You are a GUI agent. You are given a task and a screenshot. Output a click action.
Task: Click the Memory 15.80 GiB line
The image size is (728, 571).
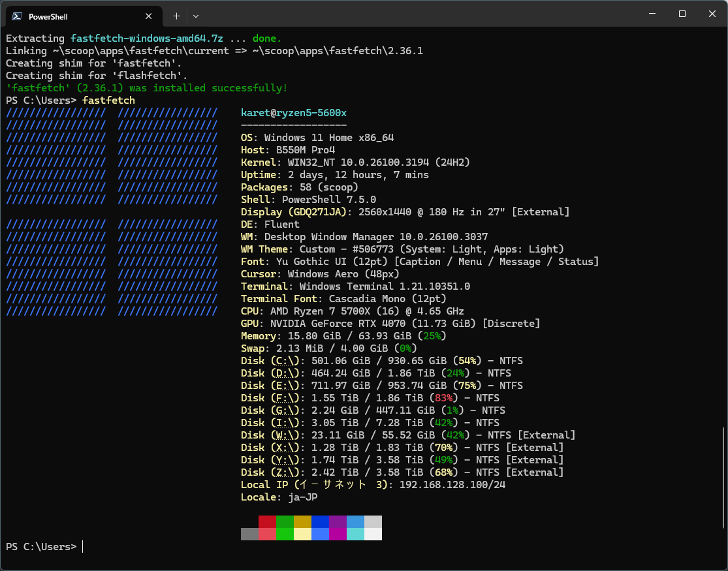click(343, 336)
